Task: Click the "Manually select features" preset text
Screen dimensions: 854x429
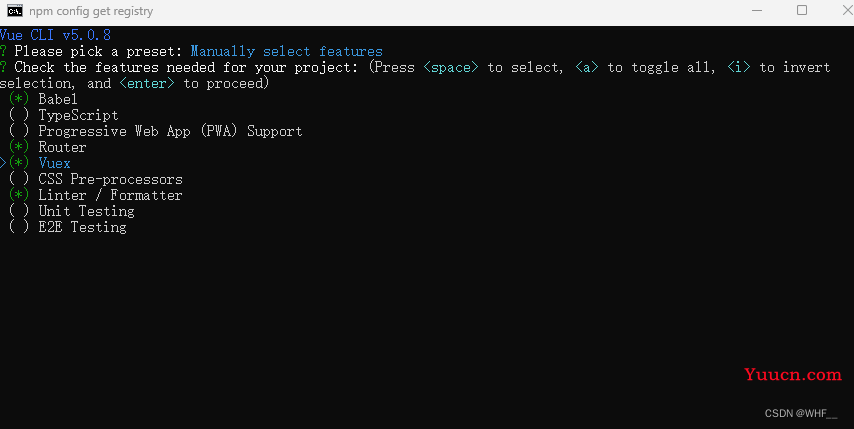Action: pos(286,51)
